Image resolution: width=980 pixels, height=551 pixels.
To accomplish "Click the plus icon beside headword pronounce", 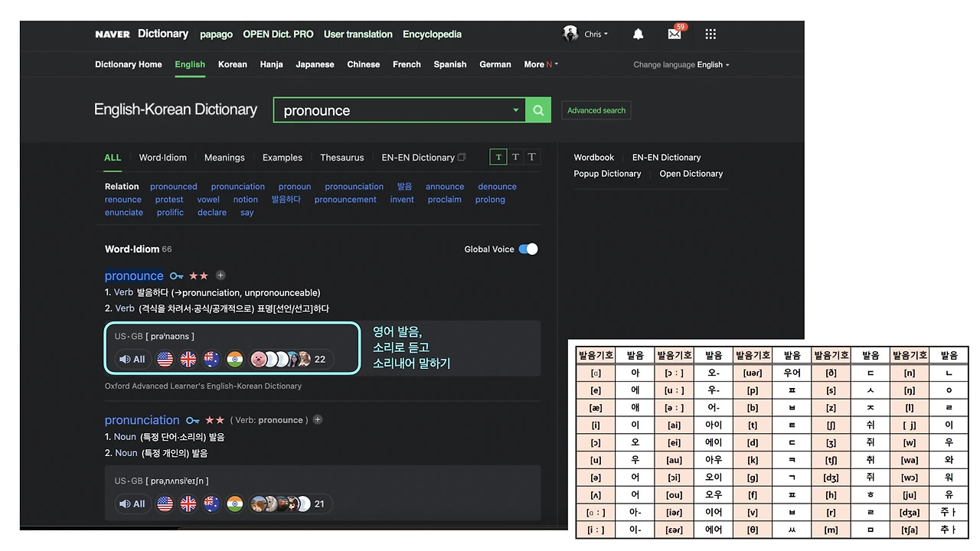I will [x=220, y=275].
